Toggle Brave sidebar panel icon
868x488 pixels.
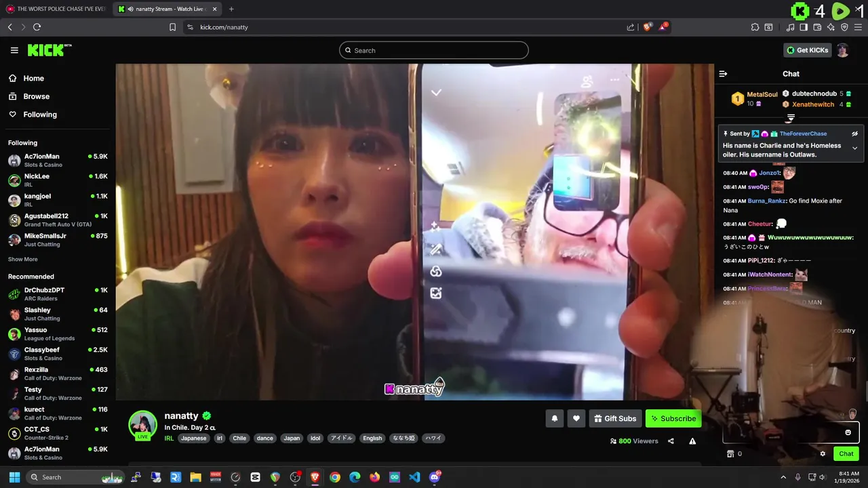[804, 27]
